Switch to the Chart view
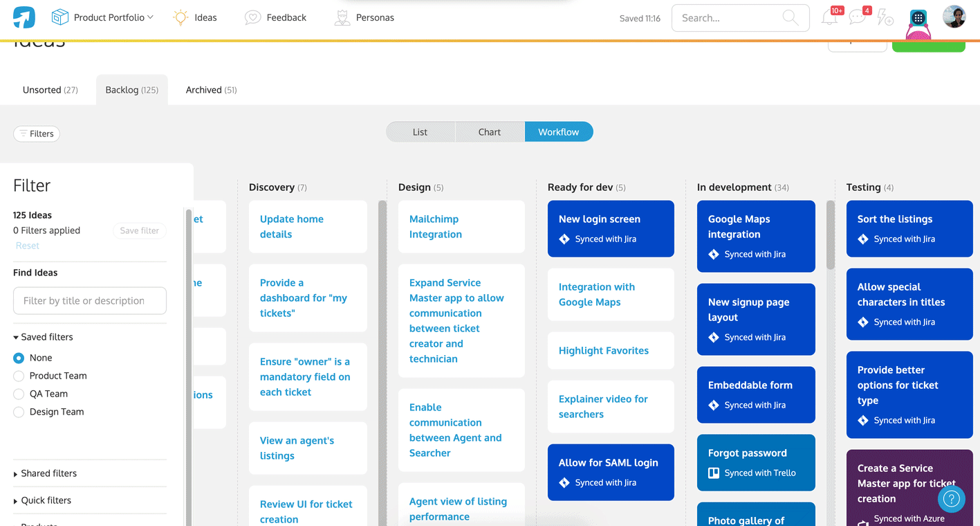Image resolution: width=980 pixels, height=526 pixels. coord(490,131)
